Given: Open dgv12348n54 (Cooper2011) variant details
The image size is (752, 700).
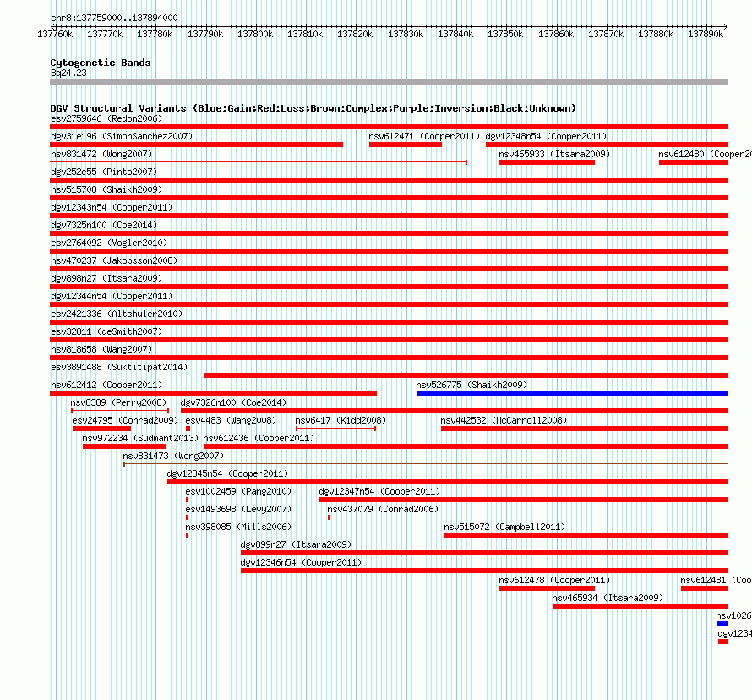Looking at the screenshot, I should click(546, 136).
